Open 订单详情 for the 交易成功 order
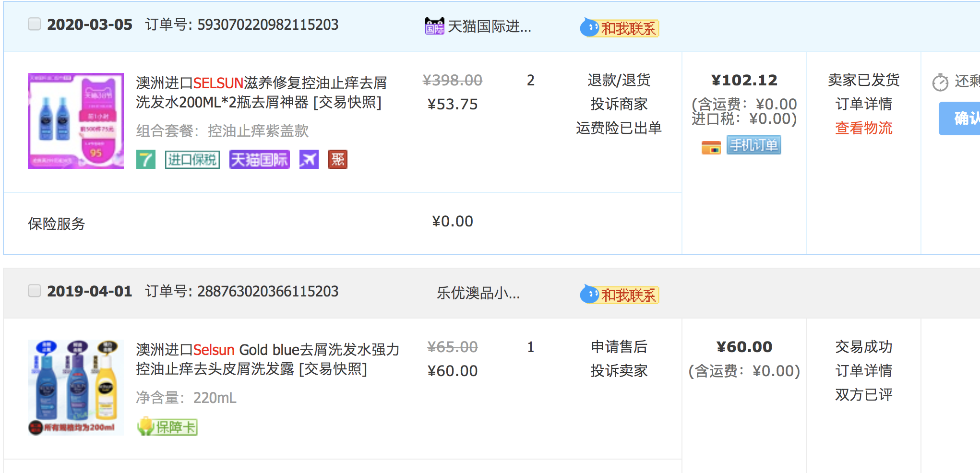The height and width of the screenshot is (473, 980). tap(864, 370)
